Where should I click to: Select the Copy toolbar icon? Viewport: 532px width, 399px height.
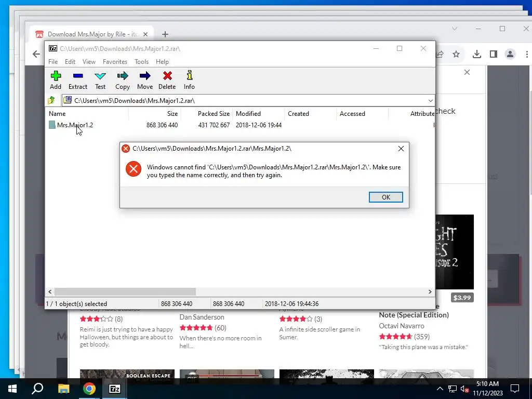point(123,80)
